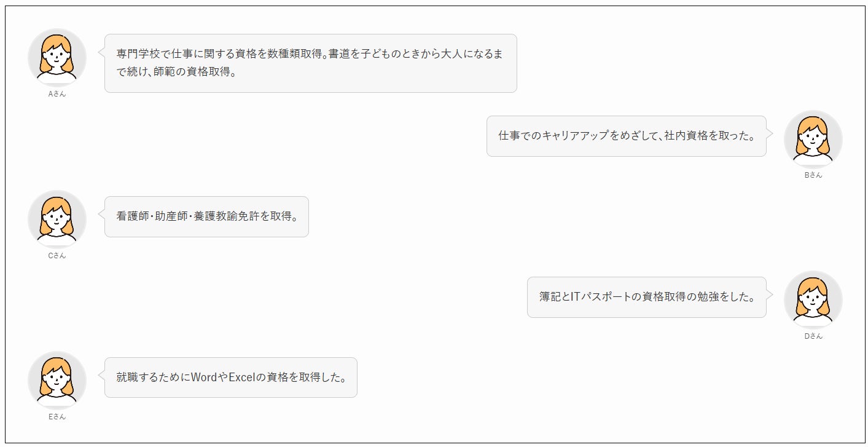This screenshot has height=447, width=868.
Task: Click Bさん's avatar icon
Action: [x=813, y=138]
